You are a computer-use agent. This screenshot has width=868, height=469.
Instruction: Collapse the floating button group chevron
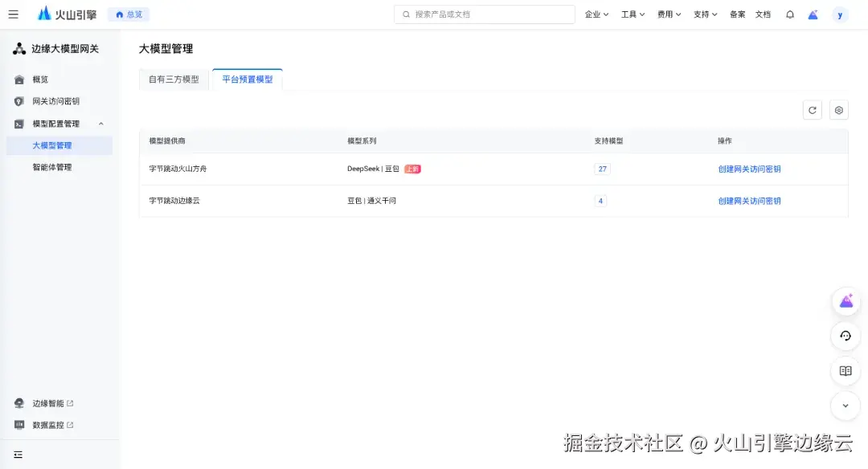click(845, 406)
